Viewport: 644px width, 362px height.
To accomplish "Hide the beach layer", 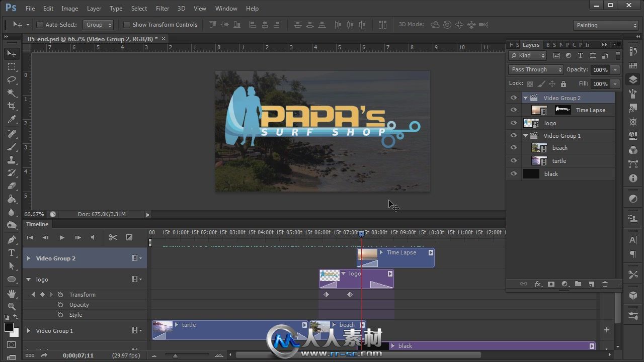I will pyautogui.click(x=514, y=148).
